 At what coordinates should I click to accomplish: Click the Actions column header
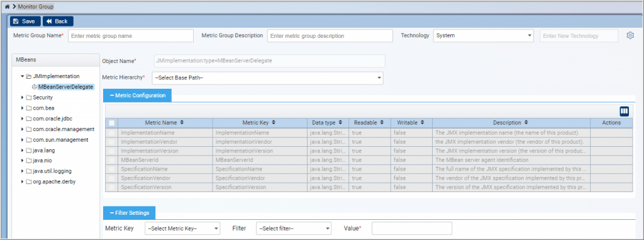[611, 123]
